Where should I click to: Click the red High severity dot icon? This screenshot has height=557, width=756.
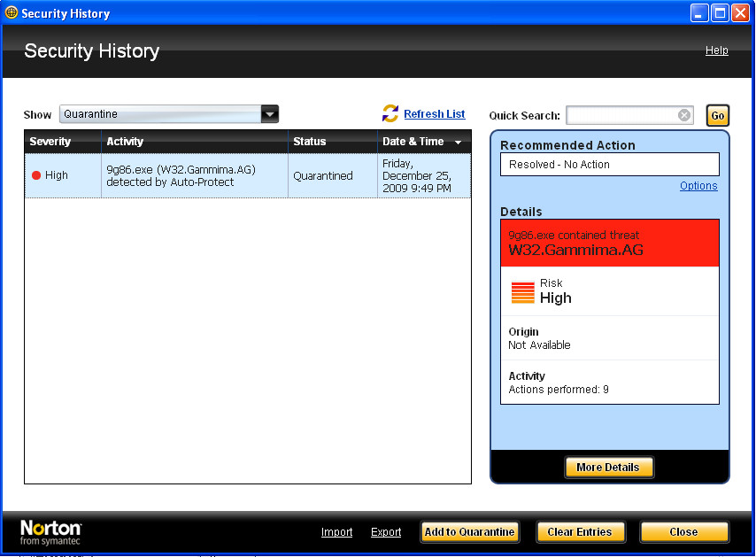36,175
